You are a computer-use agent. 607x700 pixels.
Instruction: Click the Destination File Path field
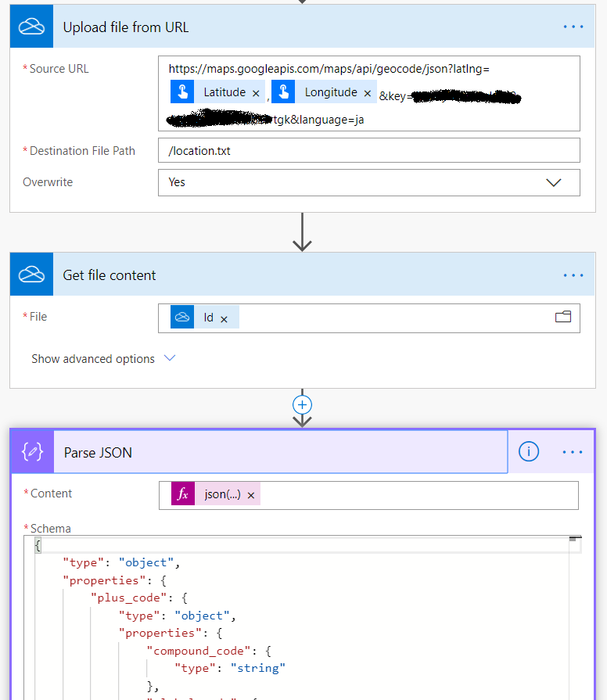point(369,150)
